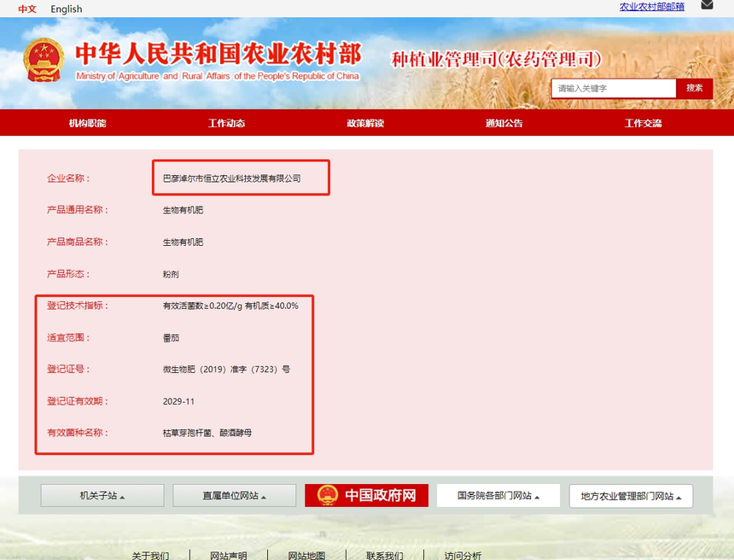This screenshot has height=560, width=734.
Task: Expand 地方农业管理部门网站 dropdown
Action: 631,496
